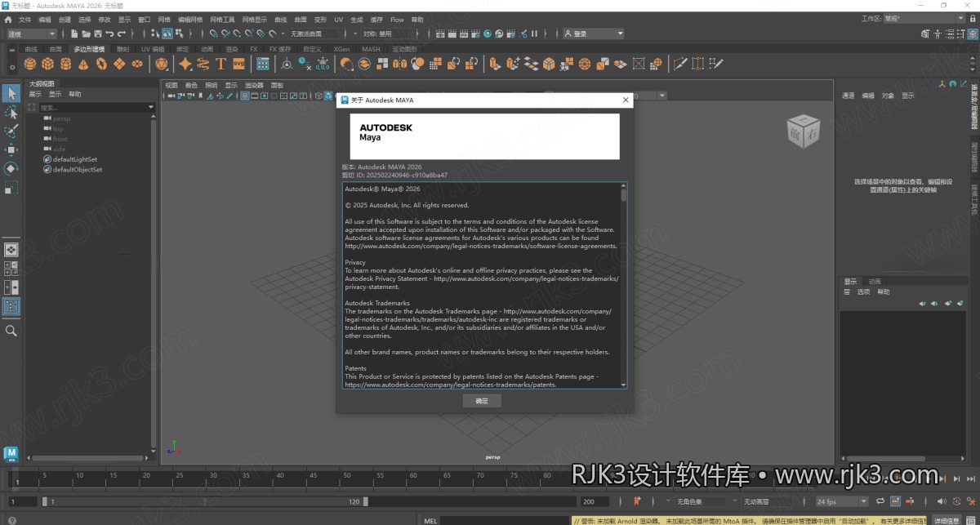Viewport: 980px width, 525px height.
Task: Toggle select by hierarchy mode icon
Action: pos(154,33)
